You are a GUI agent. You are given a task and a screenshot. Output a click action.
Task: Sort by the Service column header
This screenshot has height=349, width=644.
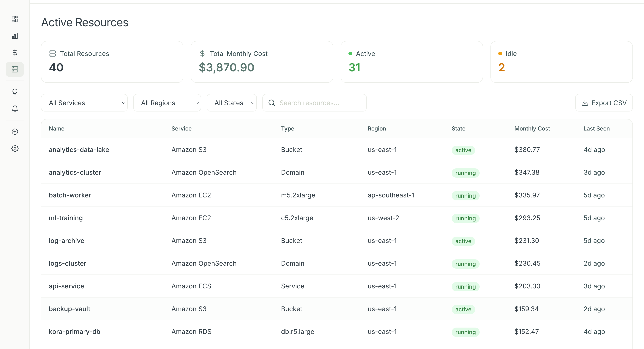click(x=181, y=129)
